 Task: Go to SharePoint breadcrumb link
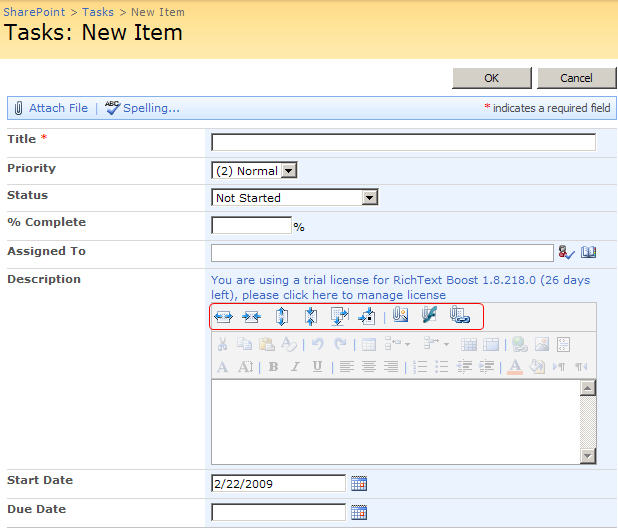[34, 12]
